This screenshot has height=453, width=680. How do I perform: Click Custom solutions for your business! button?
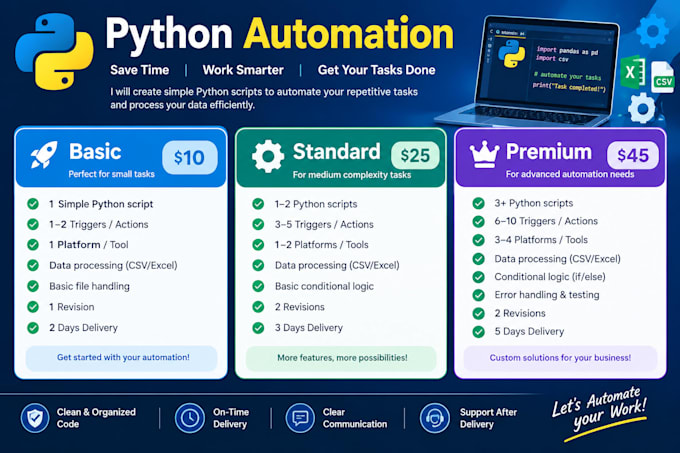click(x=560, y=358)
